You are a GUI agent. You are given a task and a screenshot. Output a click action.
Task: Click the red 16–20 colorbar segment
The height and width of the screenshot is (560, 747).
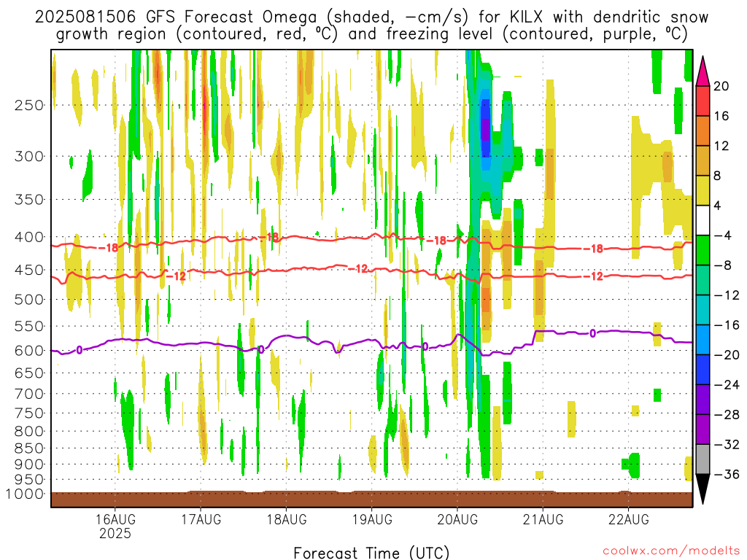703,101
